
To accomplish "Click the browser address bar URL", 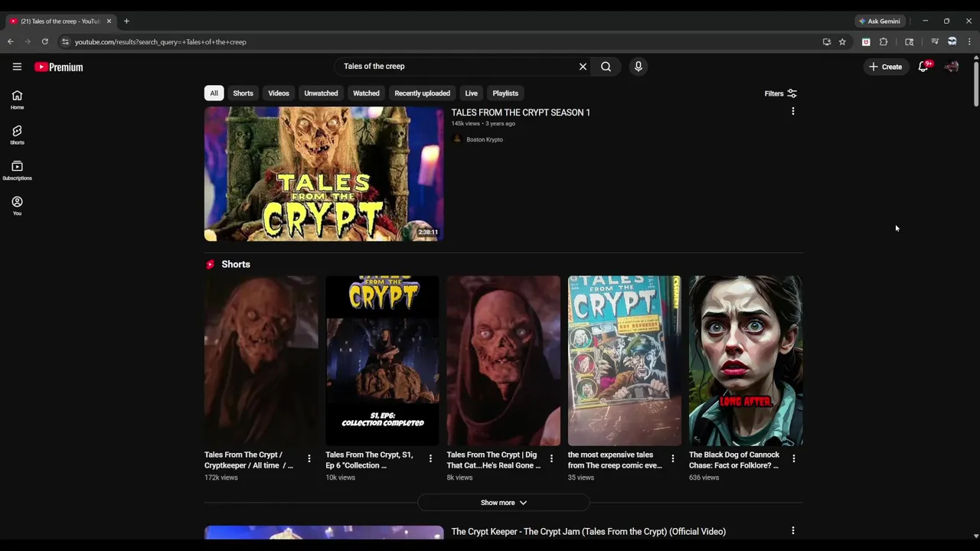I will [161, 42].
